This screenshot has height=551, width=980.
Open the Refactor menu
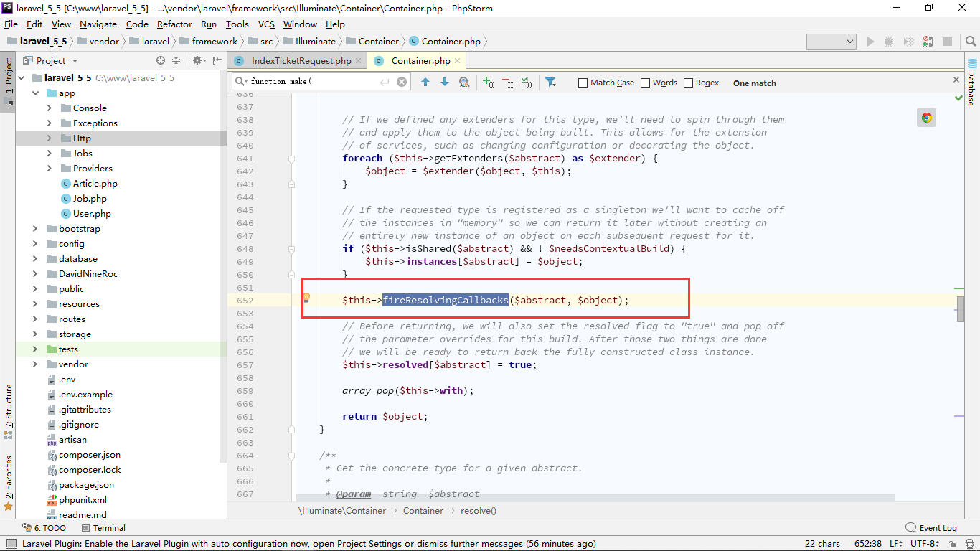175,24
